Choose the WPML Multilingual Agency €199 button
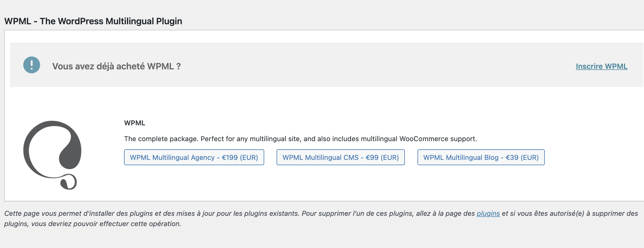The width and height of the screenshot is (644, 248). click(x=194, y=158)
